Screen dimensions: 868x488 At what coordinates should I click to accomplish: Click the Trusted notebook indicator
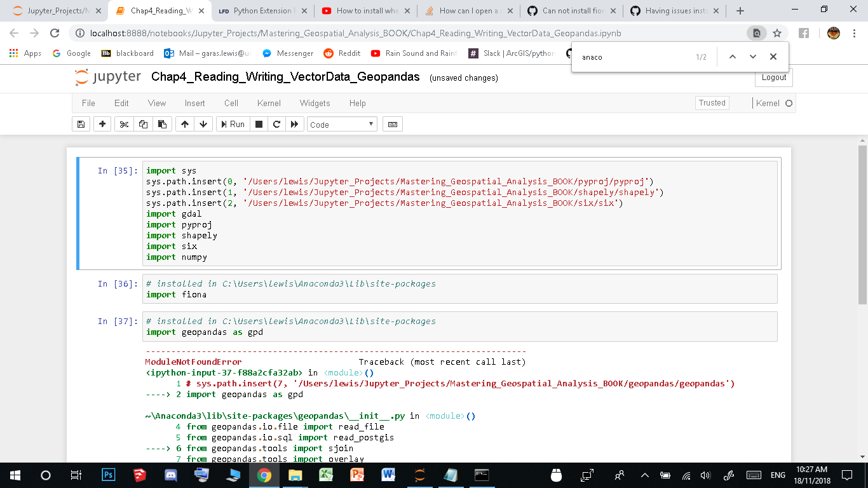coord(712,102)
